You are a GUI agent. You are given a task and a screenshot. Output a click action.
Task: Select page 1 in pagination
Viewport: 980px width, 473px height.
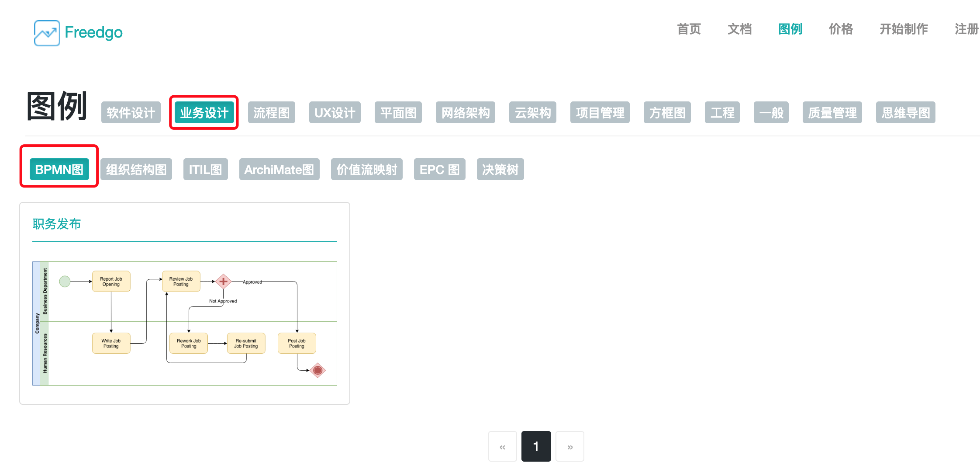point(536,447)
